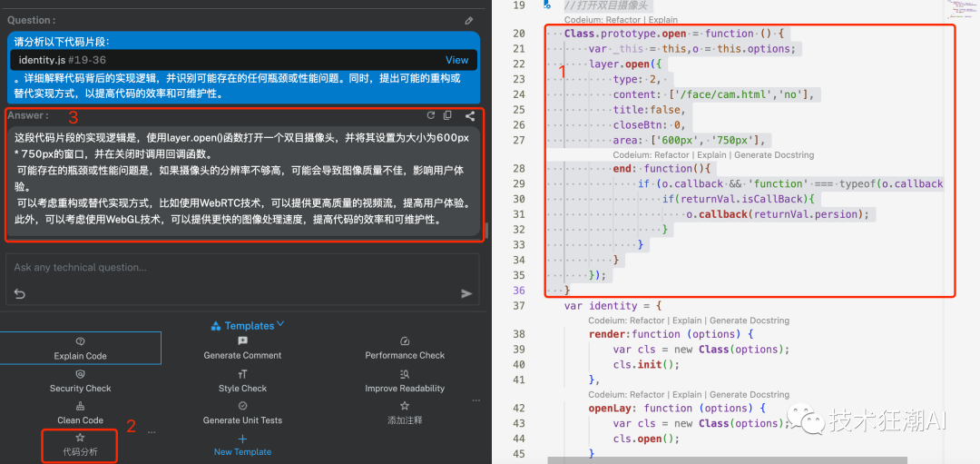Click the edit question pencil icon
980x464 pixels.
(469, 20)
